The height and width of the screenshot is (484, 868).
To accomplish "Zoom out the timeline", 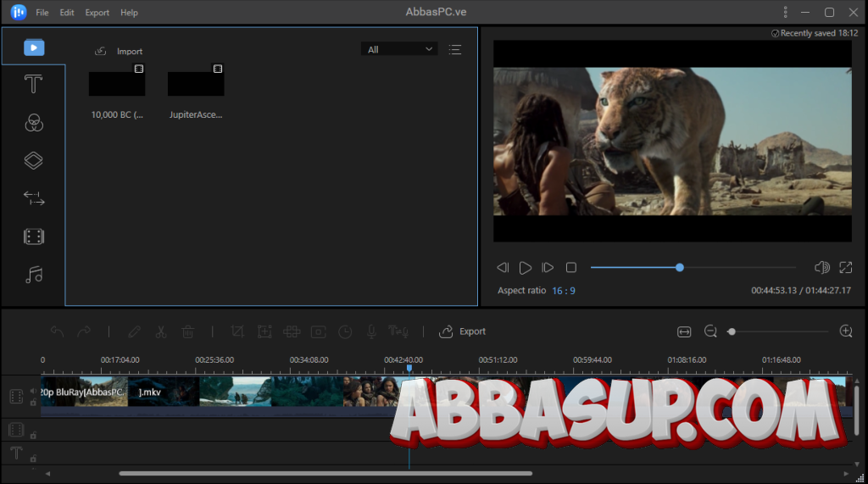I will (711, 331).
